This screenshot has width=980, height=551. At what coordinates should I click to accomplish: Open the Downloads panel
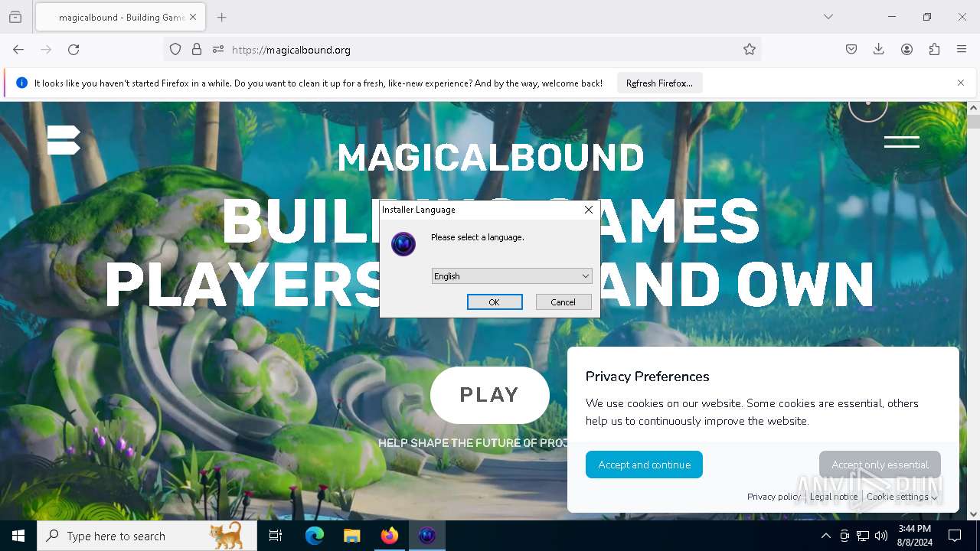[x=879, y=50]
